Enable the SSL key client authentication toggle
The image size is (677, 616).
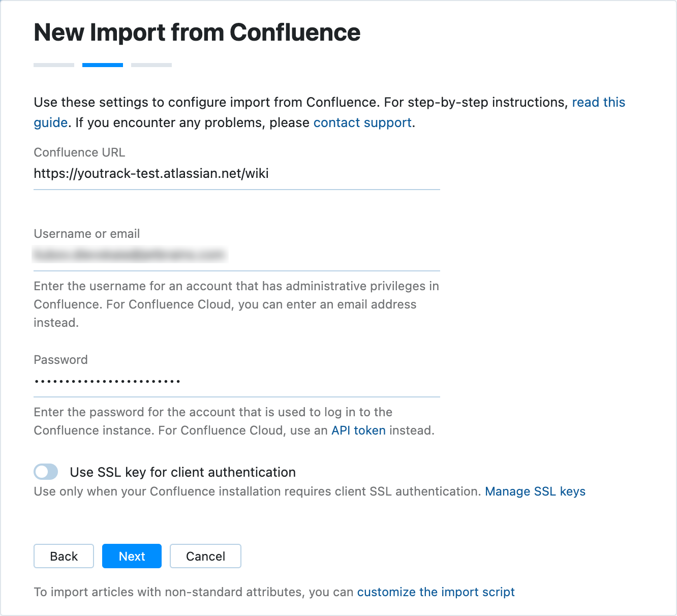point(46,472)
